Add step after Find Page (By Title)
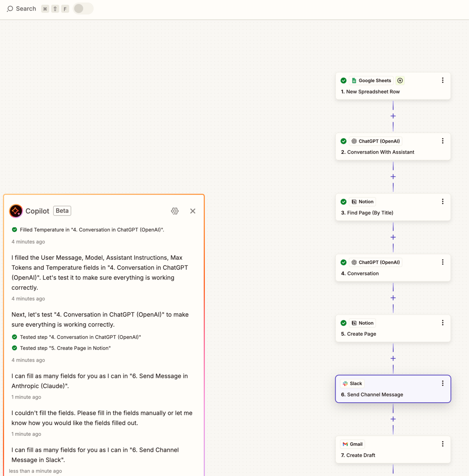The width and height of the screenshot is (469, 476). point(393,237)
